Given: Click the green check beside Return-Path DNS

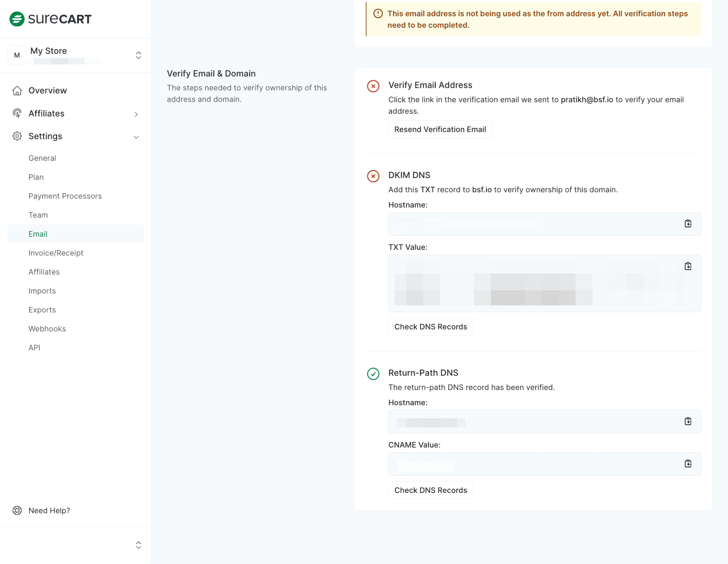Looking at the screenshot, I should (x=373, y=374).
